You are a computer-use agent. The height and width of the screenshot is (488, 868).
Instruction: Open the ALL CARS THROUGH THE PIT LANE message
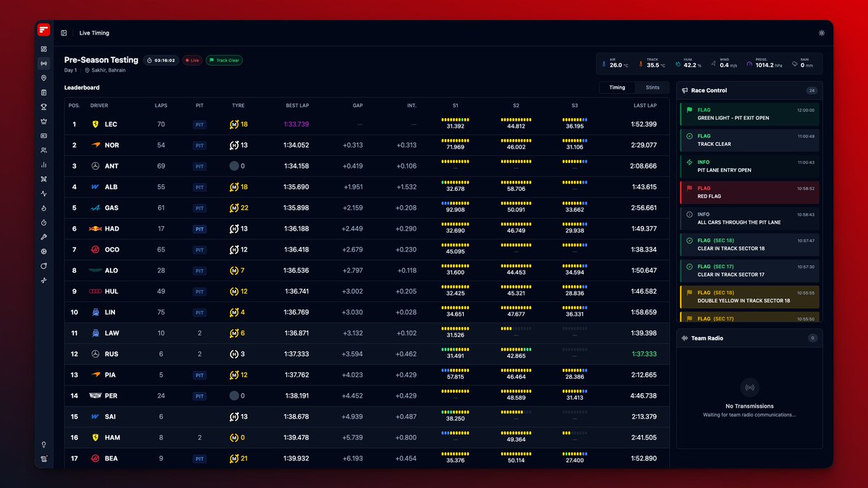click(x=749, y=218)
